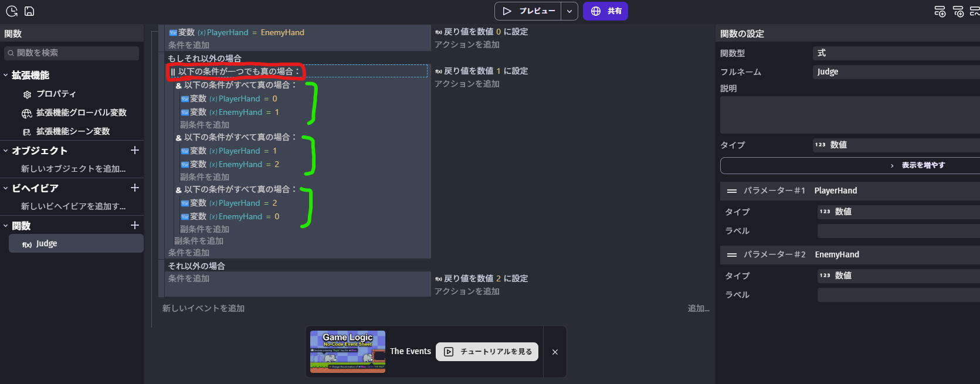Viewport: 980px width, 384px height.
Task: Collapse the オブジェクト section chevron
Action: [6, 151]
